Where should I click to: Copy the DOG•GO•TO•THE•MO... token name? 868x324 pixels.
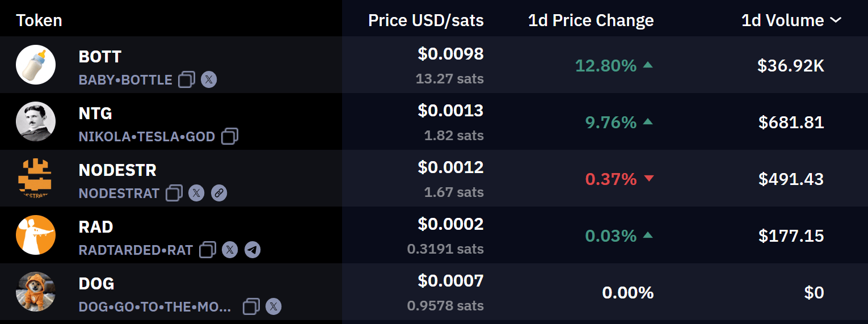(x=251, y=306)
